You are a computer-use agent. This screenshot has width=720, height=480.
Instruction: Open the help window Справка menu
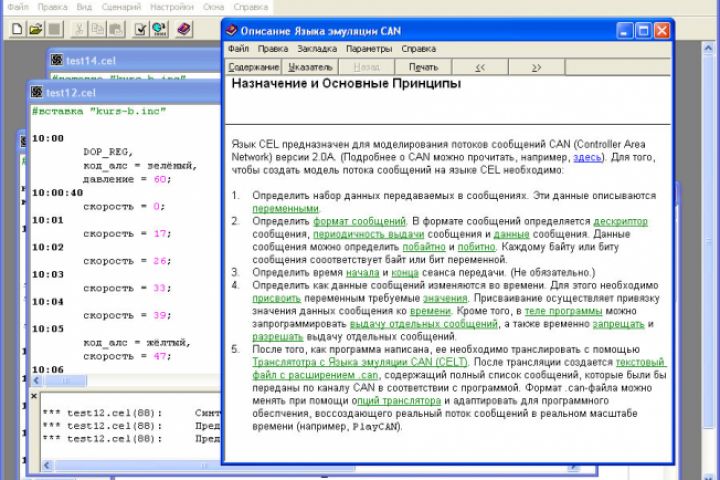(x=418, y=49)
